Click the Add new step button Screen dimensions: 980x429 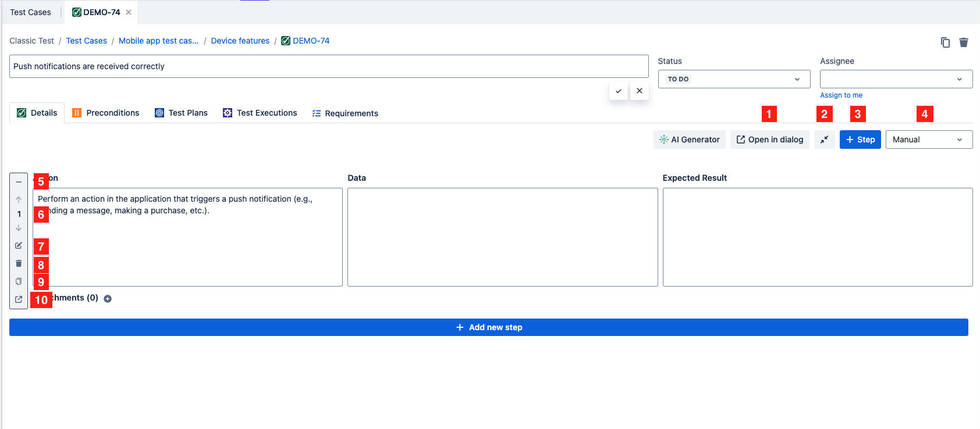(489, 327)
